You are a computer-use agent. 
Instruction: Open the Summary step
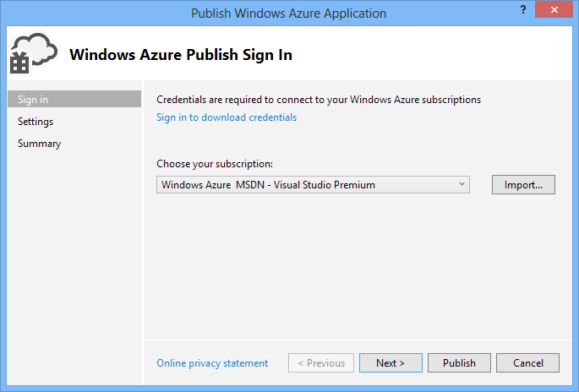[x=39, y=144]
